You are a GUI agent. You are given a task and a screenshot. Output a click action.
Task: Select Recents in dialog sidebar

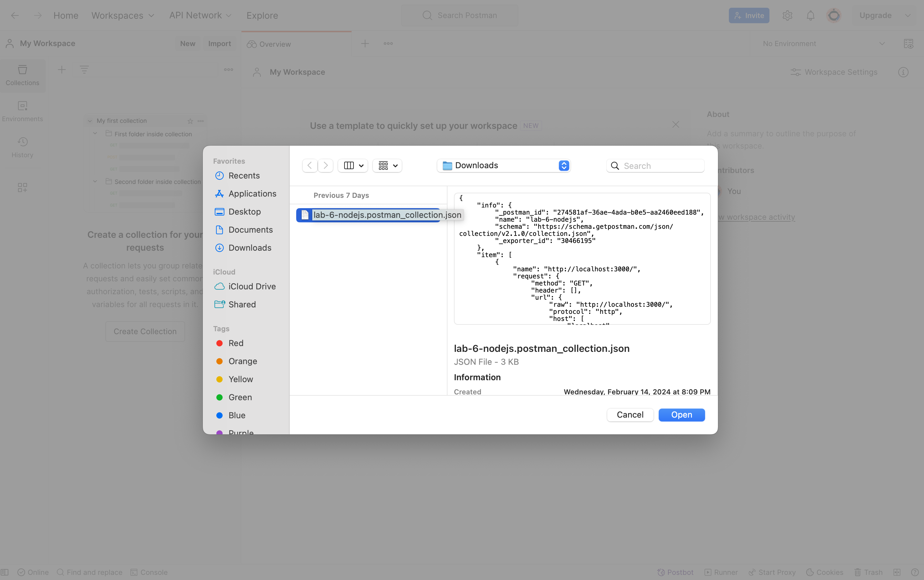click(244, 175)
